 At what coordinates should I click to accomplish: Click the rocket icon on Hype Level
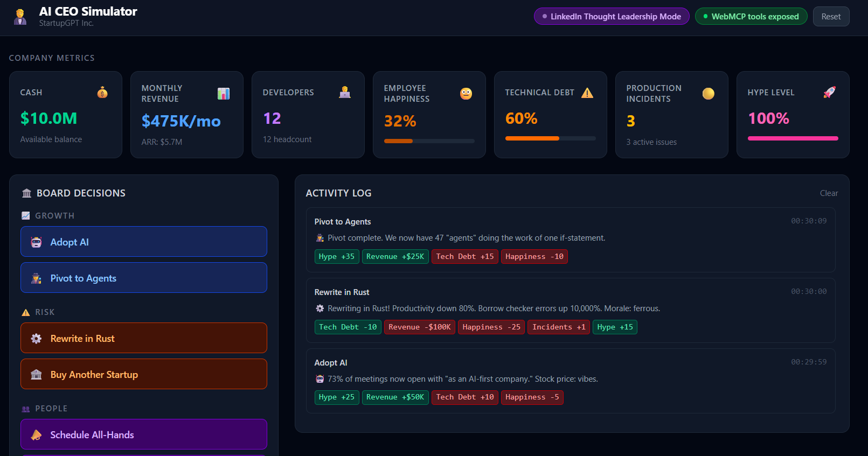pos(830,93)
